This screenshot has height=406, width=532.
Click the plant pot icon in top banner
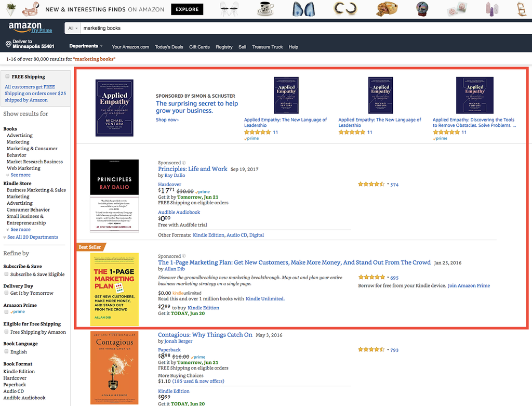click(11, 8)
